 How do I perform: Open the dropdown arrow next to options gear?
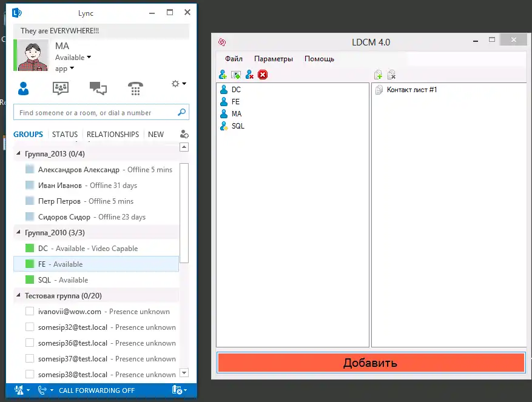[184, 84]
